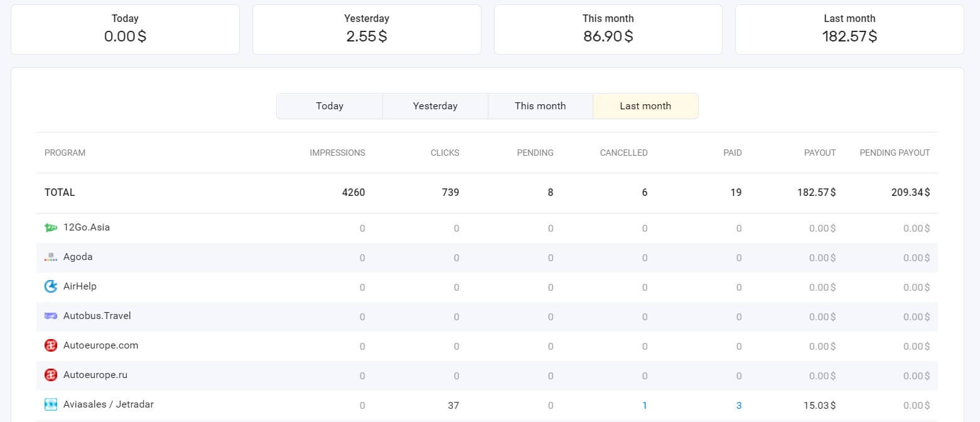View Aviasales paid bookings via blue 3

point(739,405)
